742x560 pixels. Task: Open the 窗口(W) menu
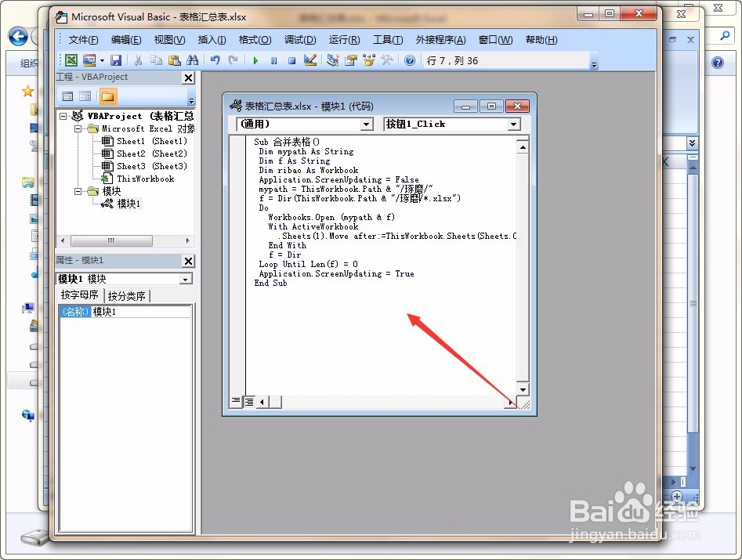(495, 40)
